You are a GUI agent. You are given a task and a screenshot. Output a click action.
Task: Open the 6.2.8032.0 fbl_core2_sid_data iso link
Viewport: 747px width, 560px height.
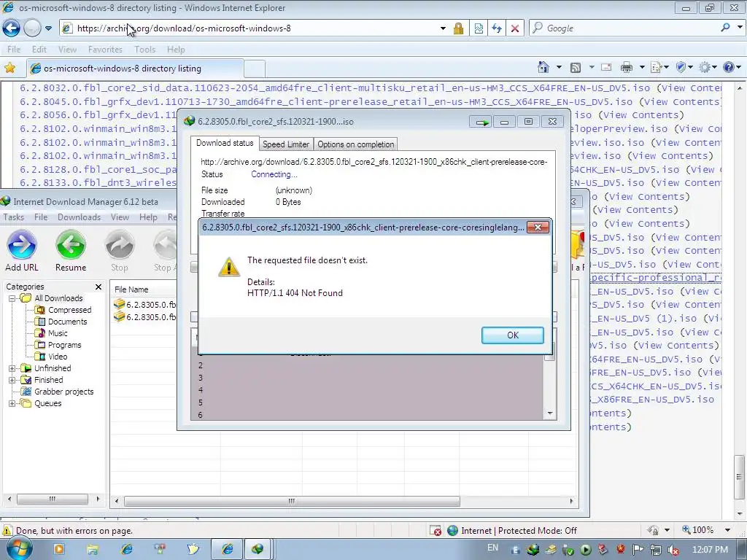(x=334, y=88)
